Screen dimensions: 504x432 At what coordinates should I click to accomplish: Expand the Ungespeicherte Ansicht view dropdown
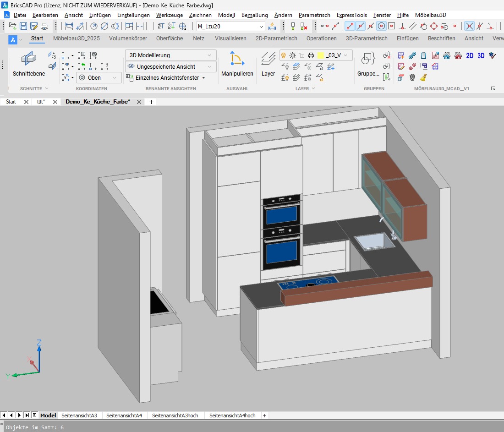pos(170,67)
